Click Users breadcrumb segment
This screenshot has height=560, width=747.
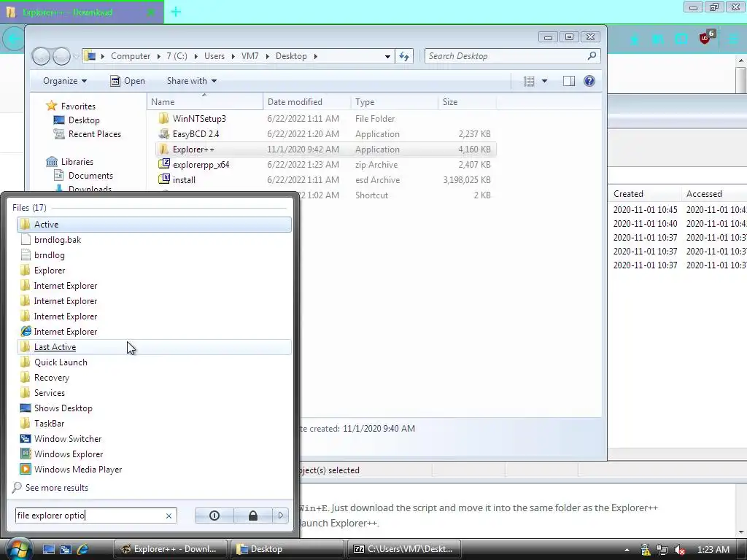pyautogui.click(x=214, y=56)
